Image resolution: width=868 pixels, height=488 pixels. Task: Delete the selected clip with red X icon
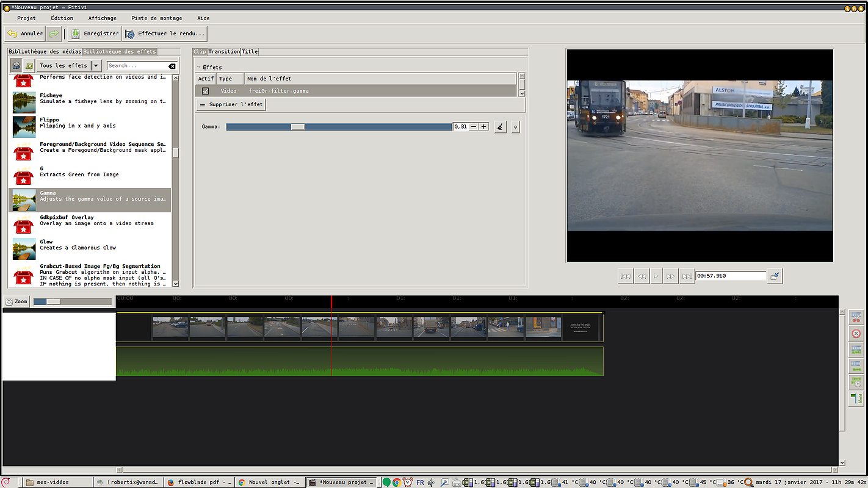point(856,334)
